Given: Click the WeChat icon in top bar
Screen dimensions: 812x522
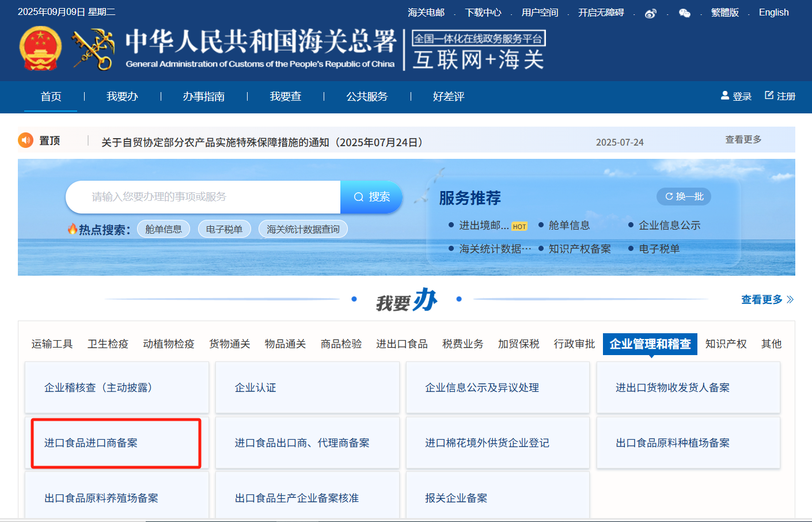Looking at the screenshot, I should (x=684, y=13).
